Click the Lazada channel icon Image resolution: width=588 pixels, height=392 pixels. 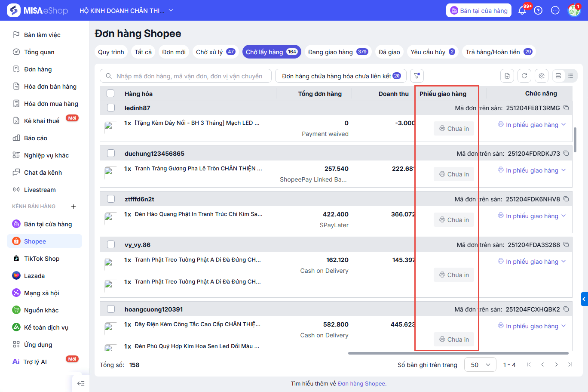16,275
